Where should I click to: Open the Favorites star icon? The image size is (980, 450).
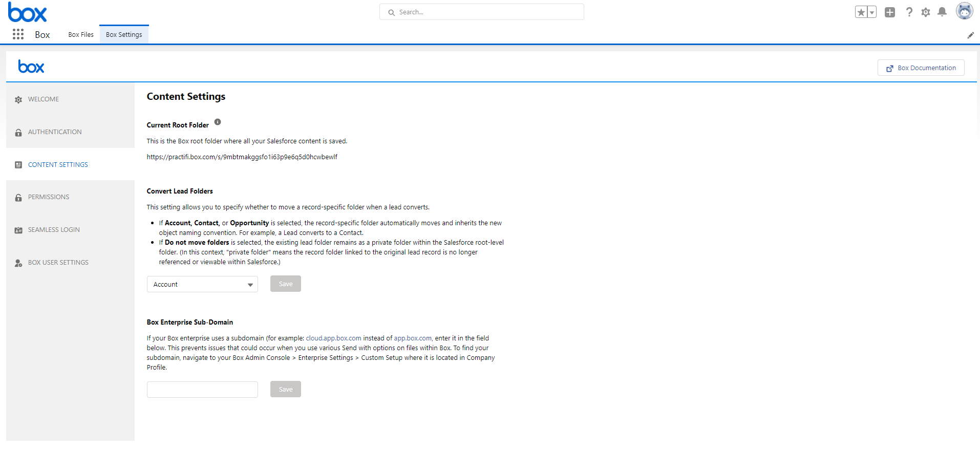pyautogui.click(x=861, y=12)
